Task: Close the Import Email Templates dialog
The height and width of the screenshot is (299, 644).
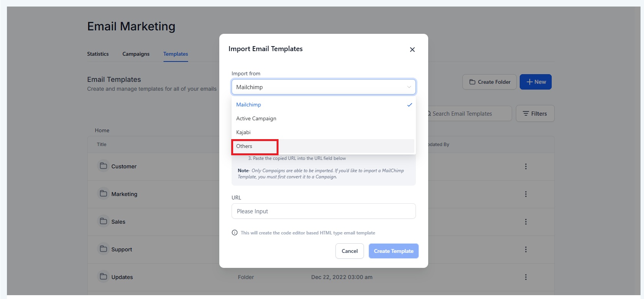Action: pyautogui.click(x=412, y=50)
